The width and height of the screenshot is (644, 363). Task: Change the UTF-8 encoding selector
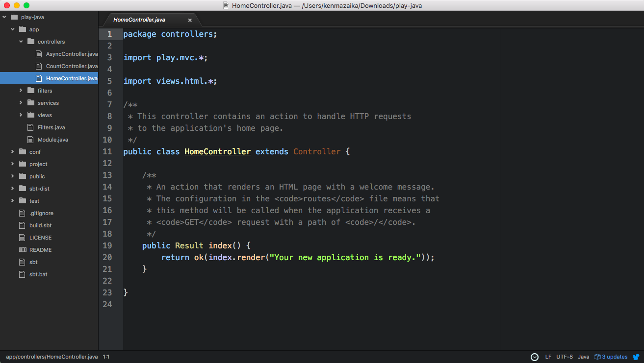click(565, 357)
